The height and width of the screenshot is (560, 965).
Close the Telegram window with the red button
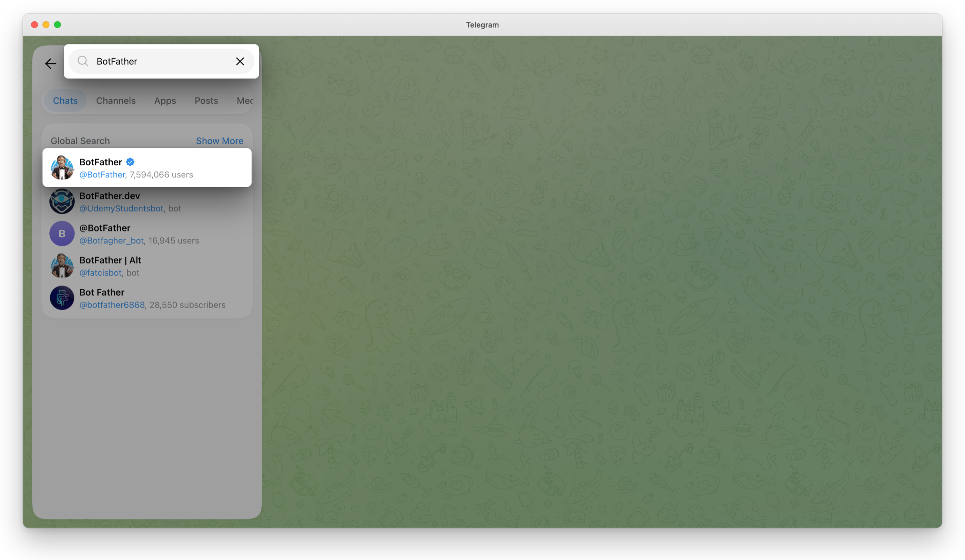pos(34,24)
